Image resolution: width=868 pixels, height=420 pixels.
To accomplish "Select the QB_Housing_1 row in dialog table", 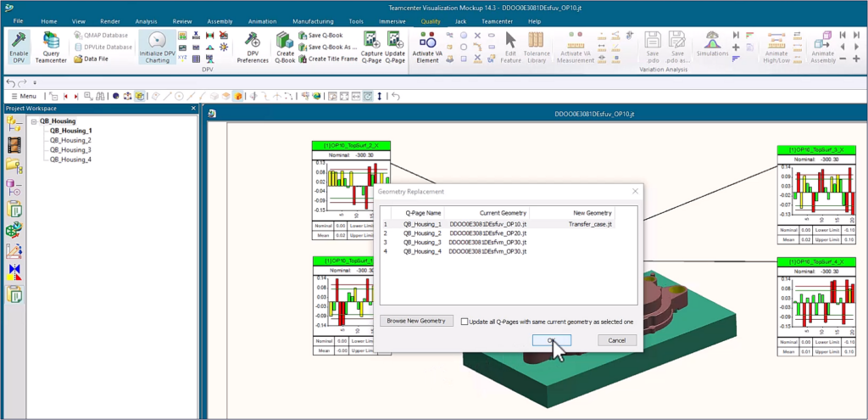I will point(498,224).
